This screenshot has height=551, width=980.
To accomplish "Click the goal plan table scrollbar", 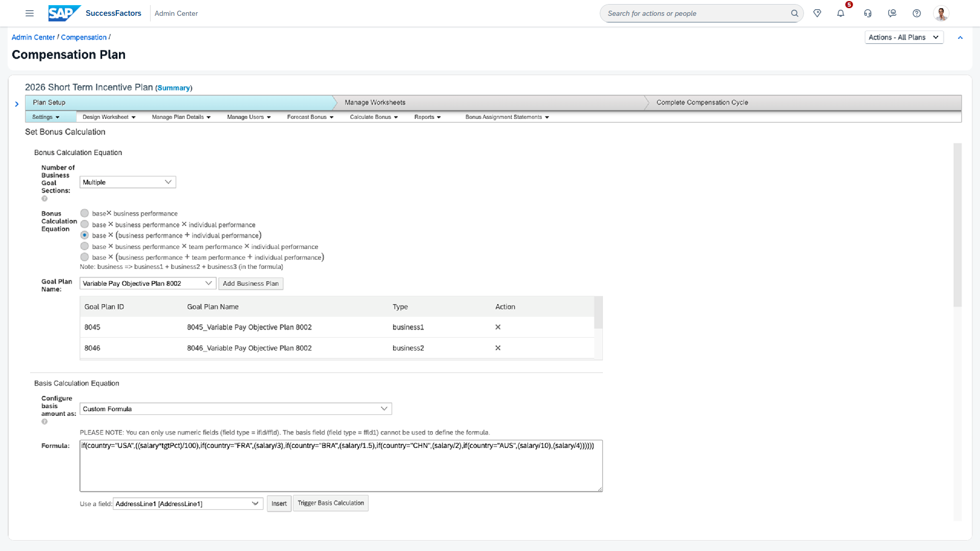I will point(598,313).
